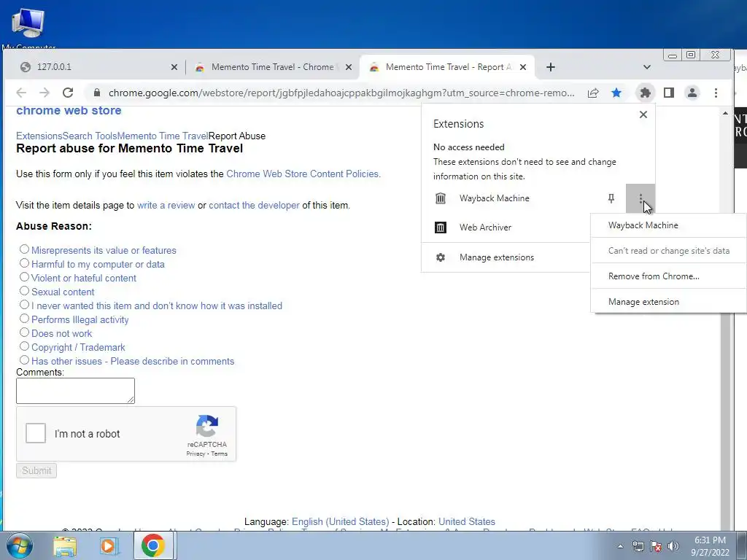Select Copyright / Trademark radio button
747x560 pixels.
[24, 346]
